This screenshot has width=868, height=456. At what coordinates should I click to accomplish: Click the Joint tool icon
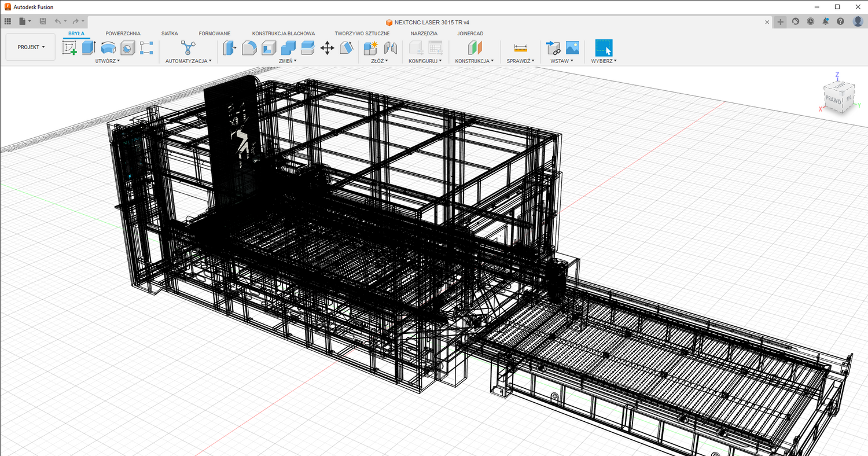point(391,48)
